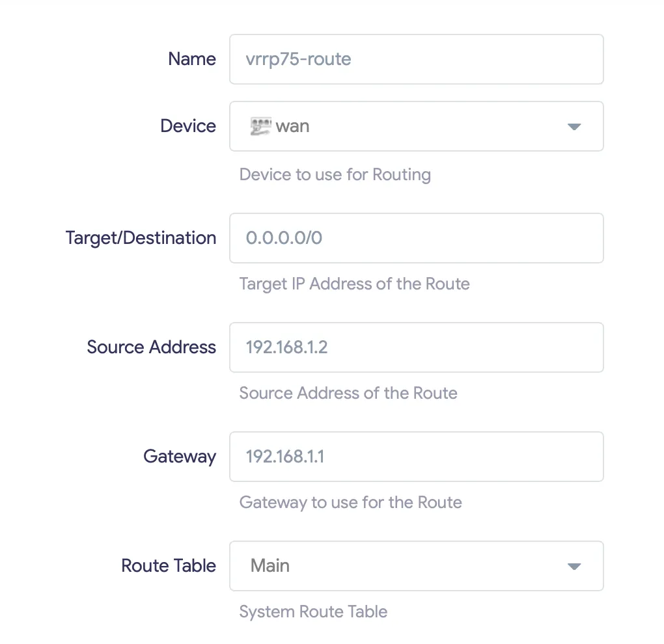Click the 'Name' field label
The height and width of the screenshot is (644, 664).
pyautogui.click(x=192, y=59)
